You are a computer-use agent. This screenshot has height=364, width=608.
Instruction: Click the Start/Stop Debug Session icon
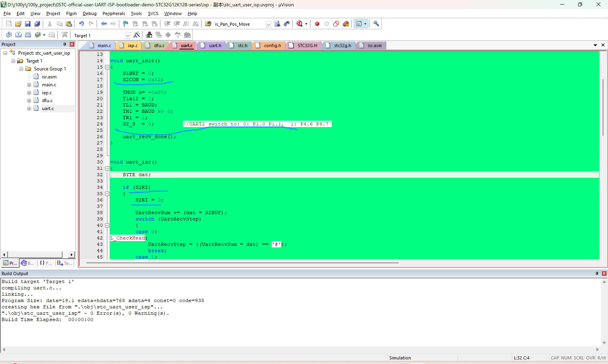click(x=300, y=24)
